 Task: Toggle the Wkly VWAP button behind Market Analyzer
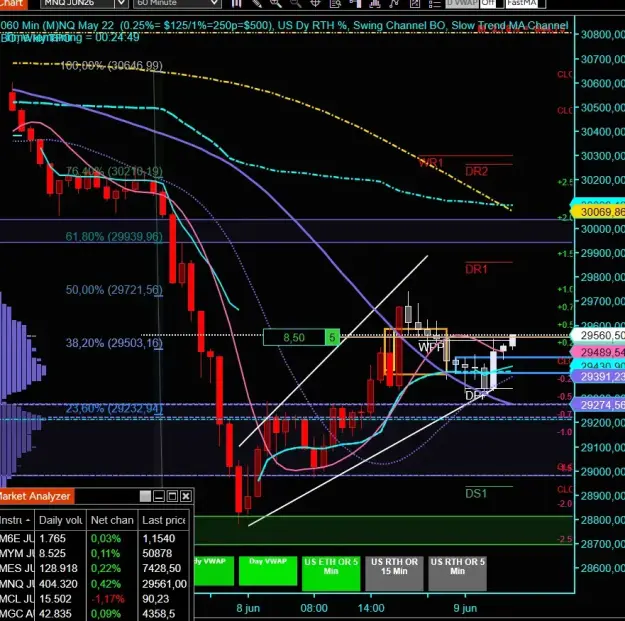pyautogui.click(x=214, y=570)
